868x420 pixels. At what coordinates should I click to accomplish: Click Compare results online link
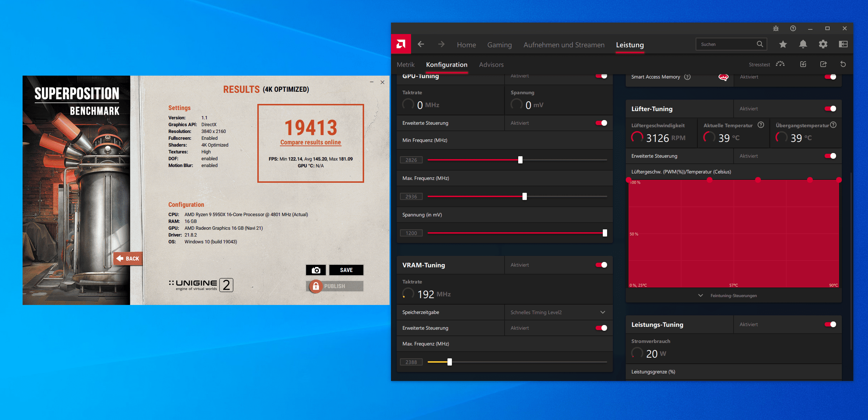(310, 142)
